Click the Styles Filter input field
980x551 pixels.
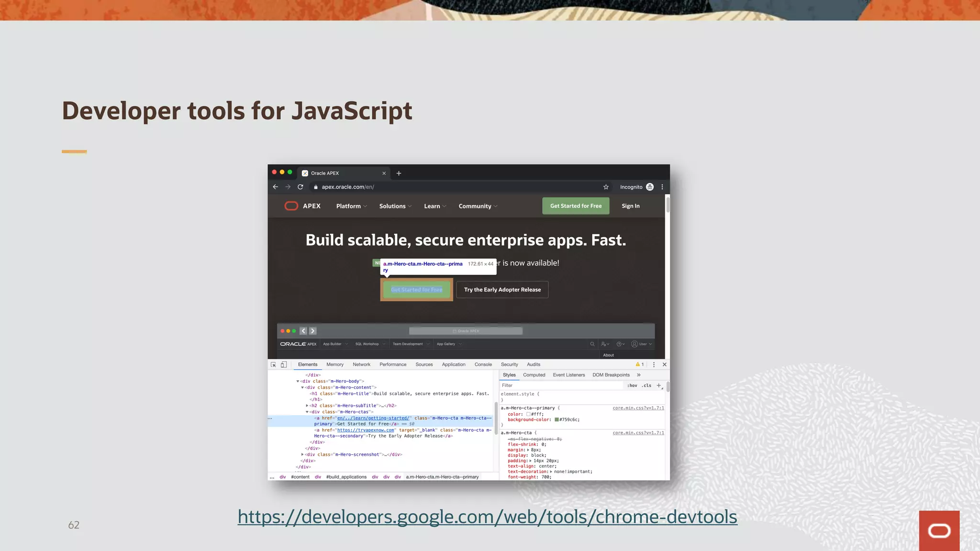click(x=562, y=386)
